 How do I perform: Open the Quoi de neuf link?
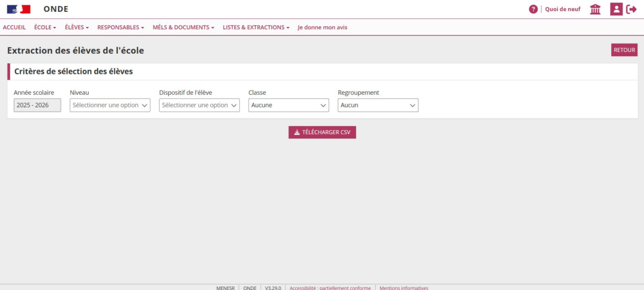pyautogui.click(x=563, y=9)
